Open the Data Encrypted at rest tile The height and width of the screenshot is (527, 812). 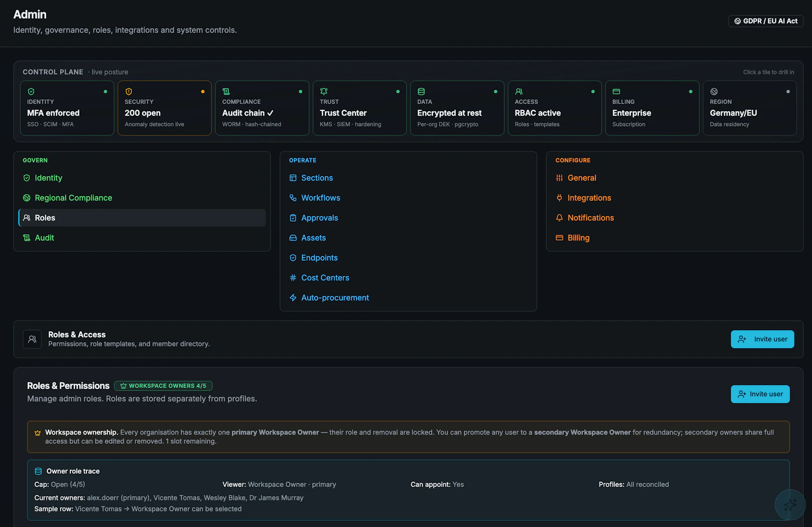pos(457,108)
